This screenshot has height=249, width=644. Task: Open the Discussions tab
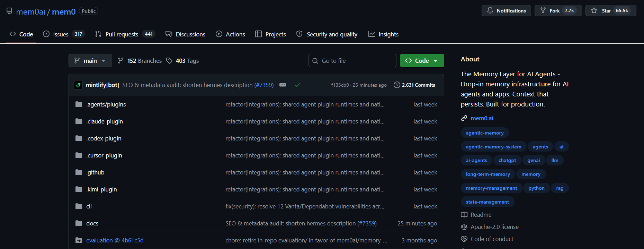[185, 34]
